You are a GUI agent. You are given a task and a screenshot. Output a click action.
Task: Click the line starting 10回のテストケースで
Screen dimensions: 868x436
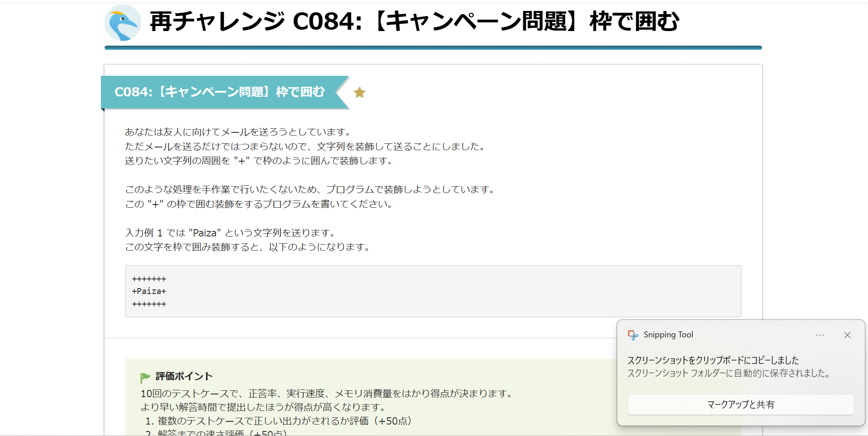coord(327,394)
